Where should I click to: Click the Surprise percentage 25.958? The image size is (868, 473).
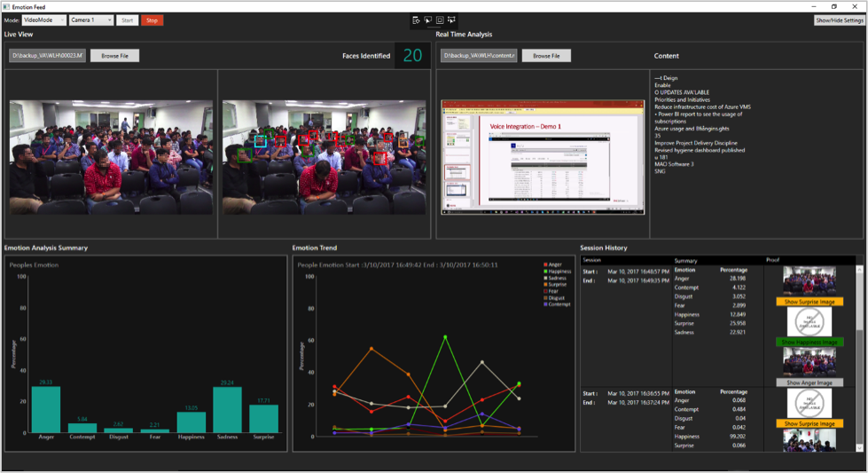pos(738,323)
